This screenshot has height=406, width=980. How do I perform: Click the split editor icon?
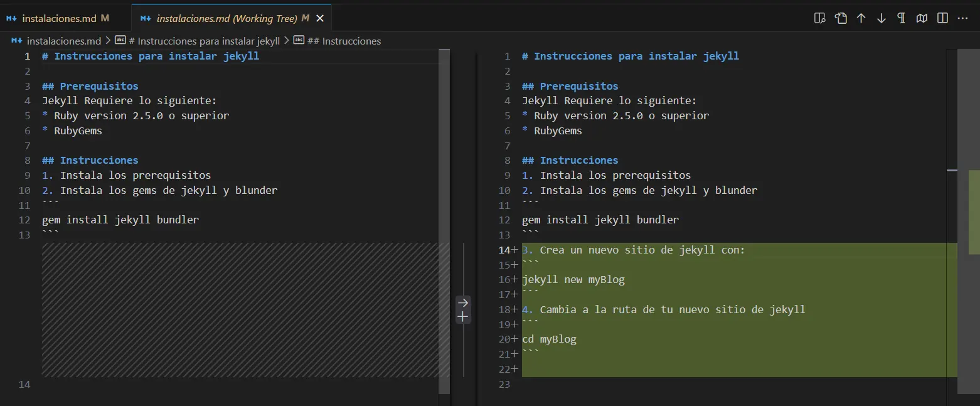(x=942, y=18)
